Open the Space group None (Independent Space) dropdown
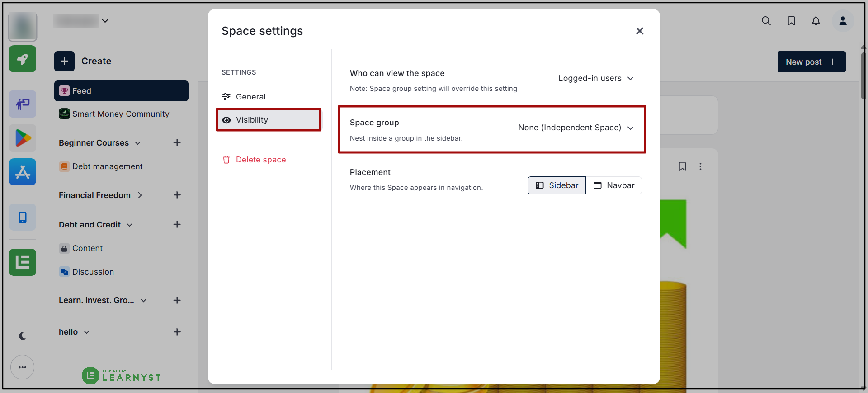 click(x=576, y=128)
